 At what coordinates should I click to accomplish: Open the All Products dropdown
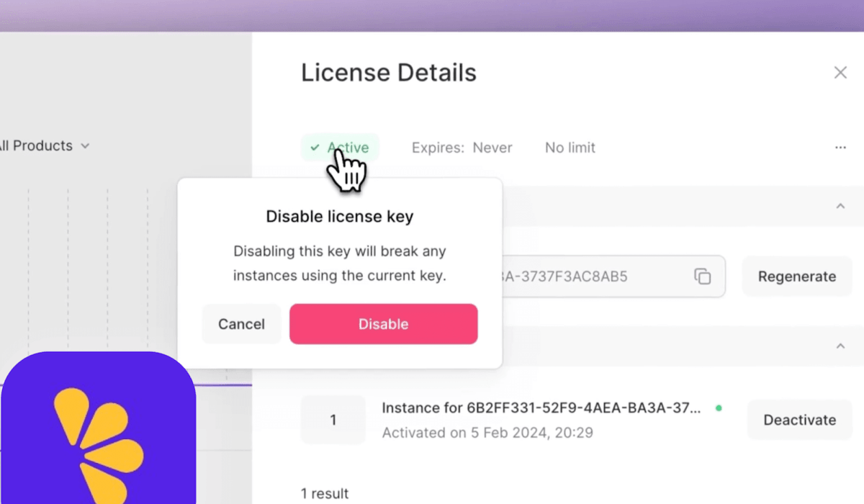pyautogui.click(x=43, y=145)
